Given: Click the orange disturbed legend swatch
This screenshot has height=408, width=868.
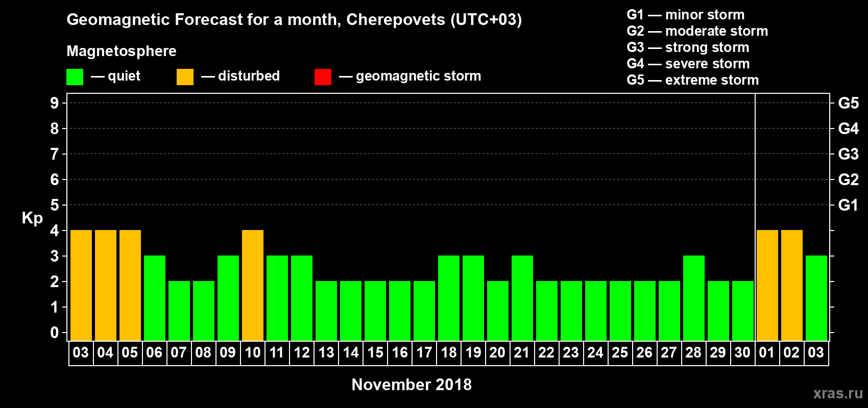Looking at the screenshot, I should coord(185,77).
